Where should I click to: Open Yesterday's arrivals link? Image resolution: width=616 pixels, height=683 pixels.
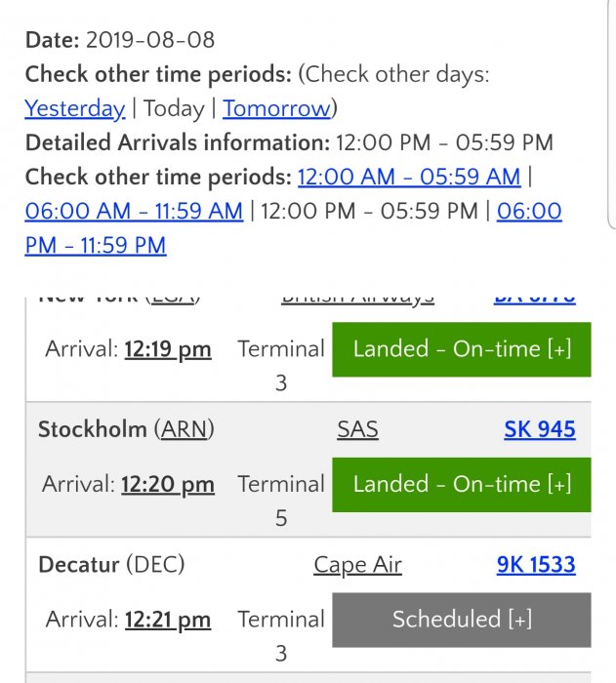[75, 108]
